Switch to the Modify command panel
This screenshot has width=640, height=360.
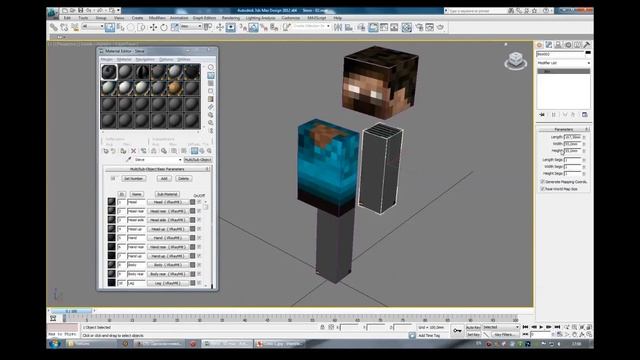click(x=549, y=45)
